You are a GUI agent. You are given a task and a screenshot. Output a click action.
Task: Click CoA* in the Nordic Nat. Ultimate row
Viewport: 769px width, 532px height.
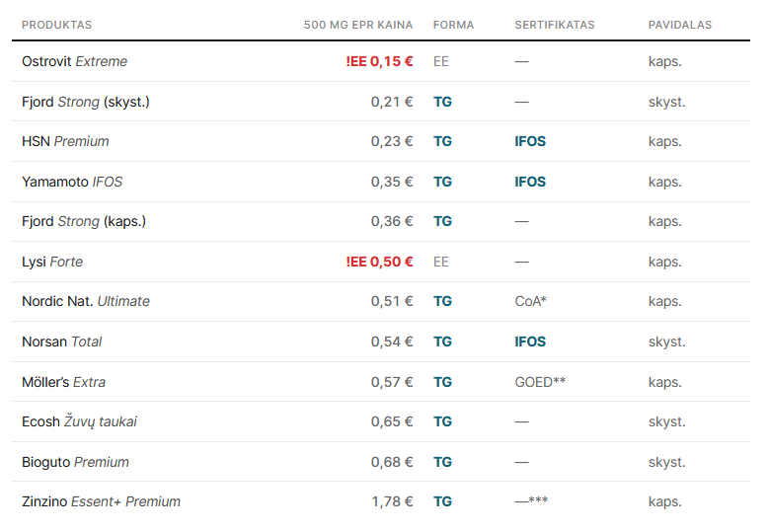[530, 301]
